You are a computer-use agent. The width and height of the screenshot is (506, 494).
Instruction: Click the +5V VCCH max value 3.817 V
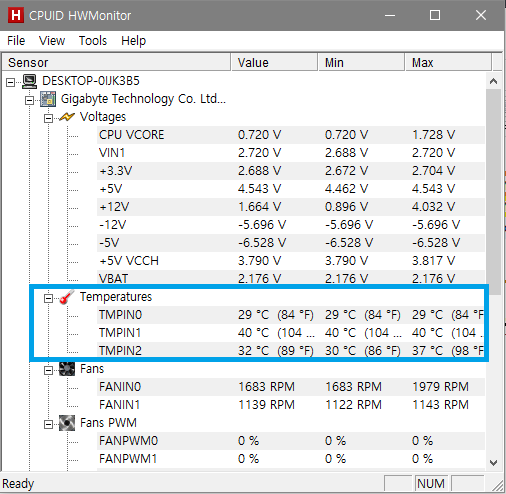433,261
